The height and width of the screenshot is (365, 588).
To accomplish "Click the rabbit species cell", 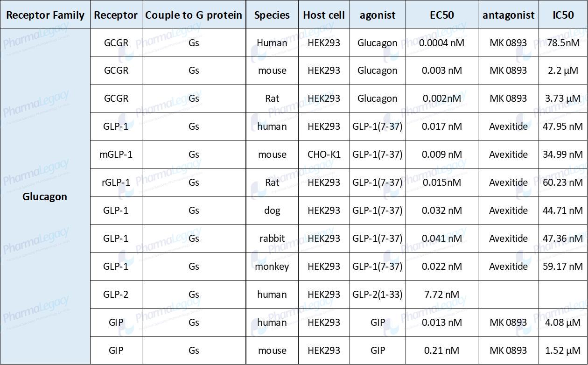I will click(272, 239).
